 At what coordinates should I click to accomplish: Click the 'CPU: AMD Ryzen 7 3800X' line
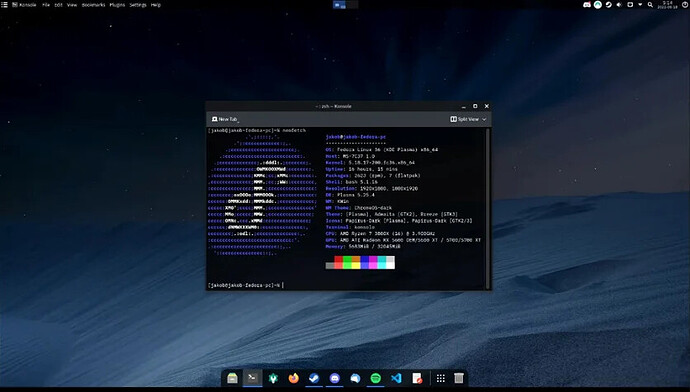[380, 234]
